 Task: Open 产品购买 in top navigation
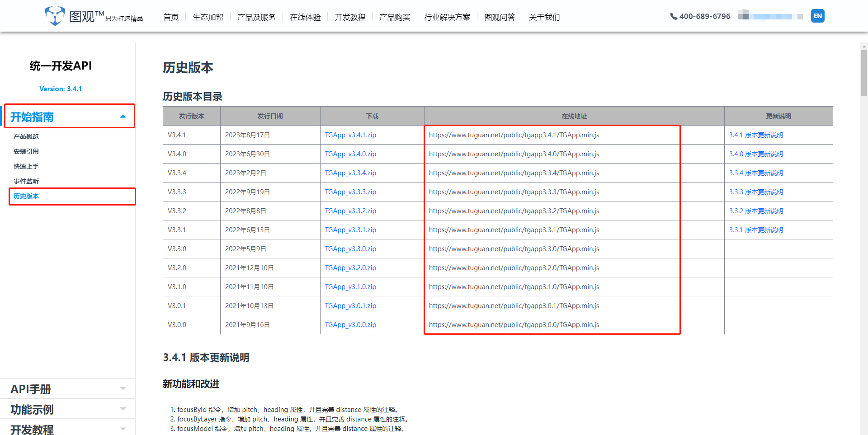coord(395,17)
